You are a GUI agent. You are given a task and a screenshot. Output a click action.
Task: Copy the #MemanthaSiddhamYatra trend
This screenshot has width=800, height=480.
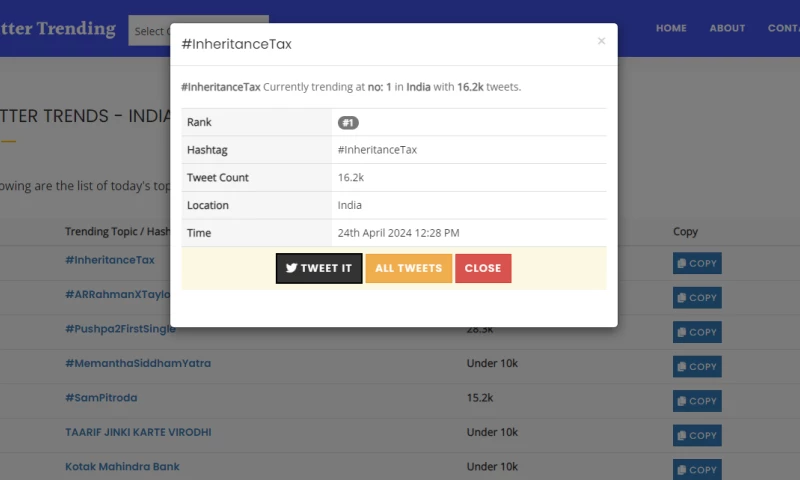[697, 366]
